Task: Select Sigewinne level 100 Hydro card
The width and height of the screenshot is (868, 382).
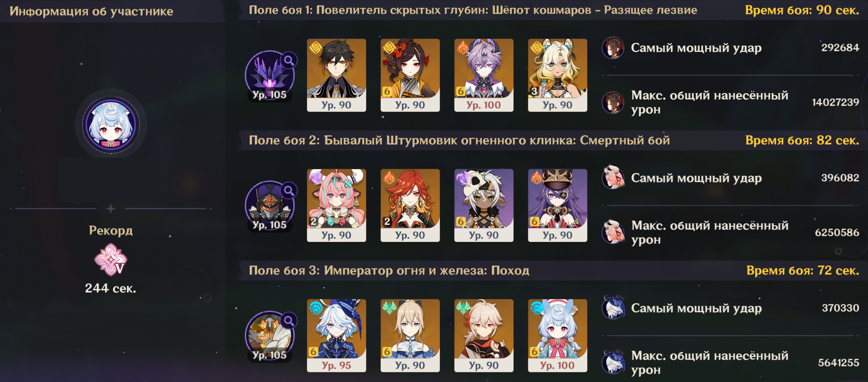Action: point(557,336)
